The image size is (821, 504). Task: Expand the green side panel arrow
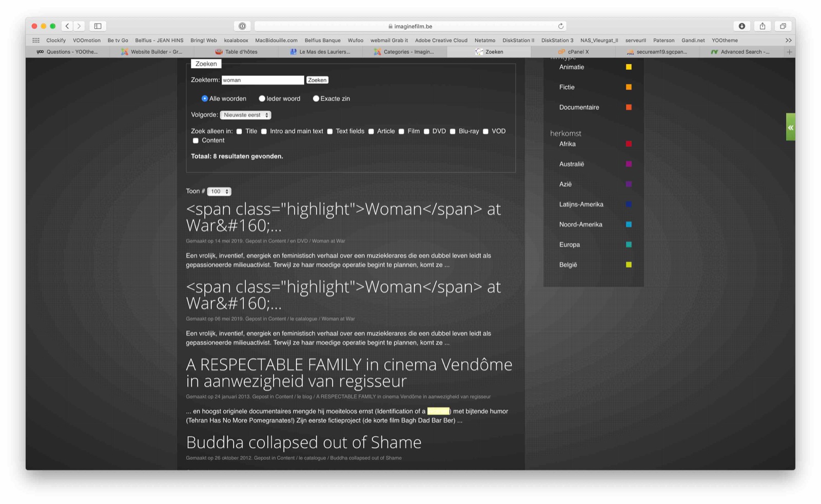pyautogui.click(x=790, y=127)
